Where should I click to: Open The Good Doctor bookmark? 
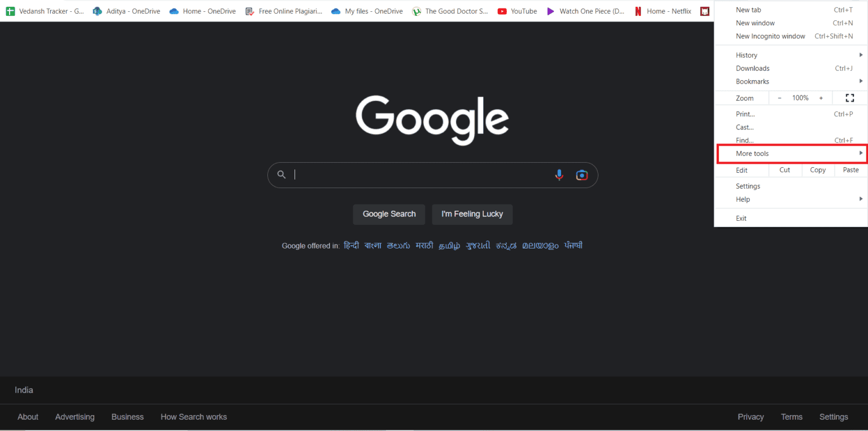(450, 11)
